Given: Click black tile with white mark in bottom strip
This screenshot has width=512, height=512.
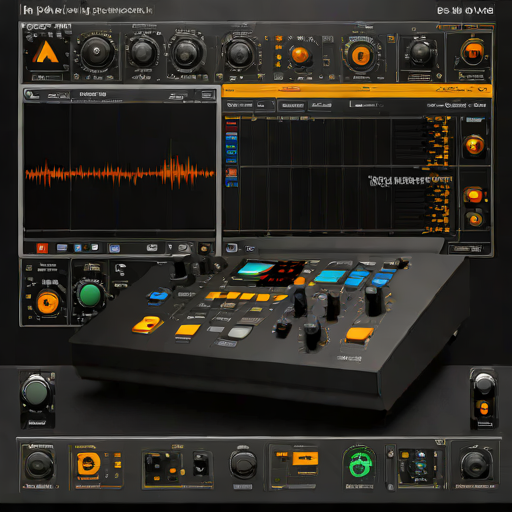Looking at the screenshot, I should point(201,463).
